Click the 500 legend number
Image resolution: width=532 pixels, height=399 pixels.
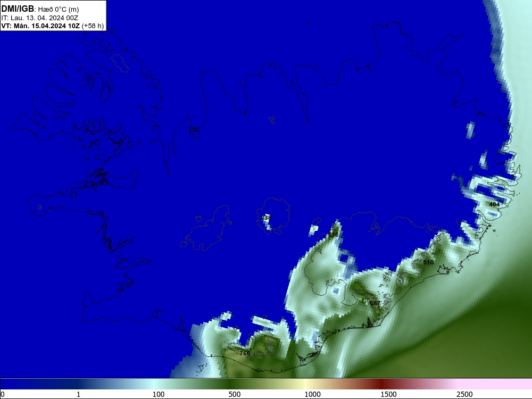[x=235, y=394]
